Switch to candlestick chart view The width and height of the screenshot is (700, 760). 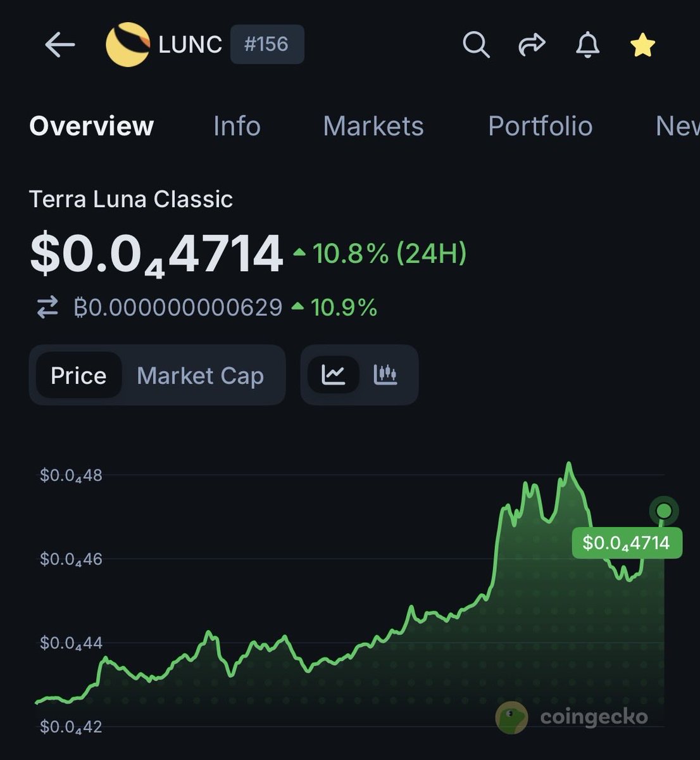385,375
